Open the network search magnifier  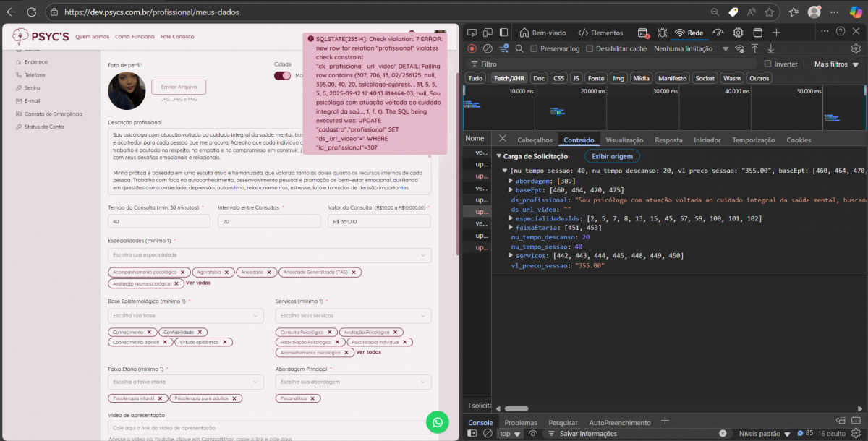point(520,48)
